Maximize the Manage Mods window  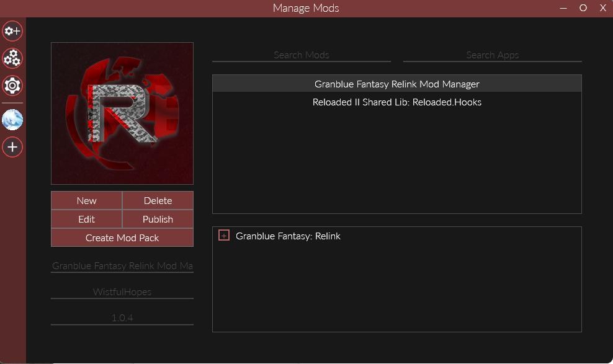click(x=583, y=8)
